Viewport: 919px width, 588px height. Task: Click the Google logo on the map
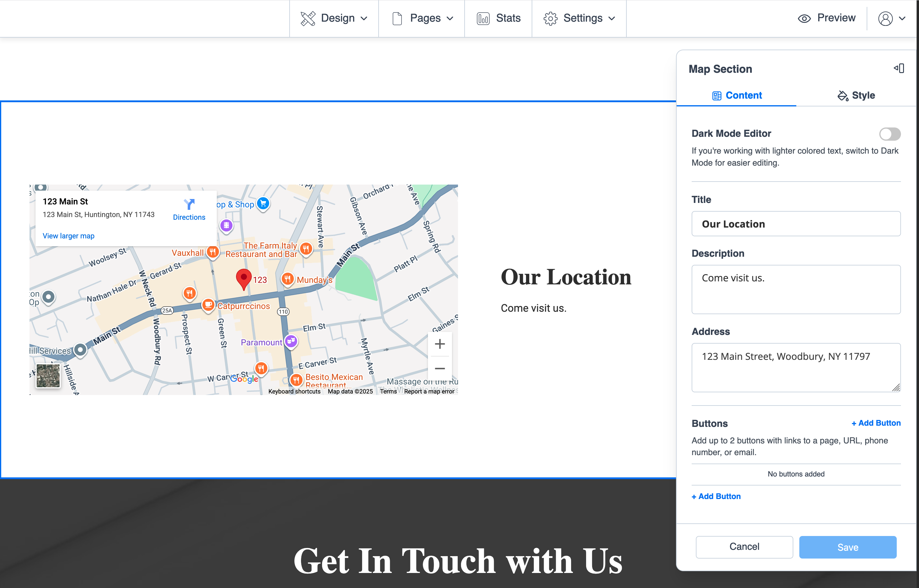pos(244,379)
